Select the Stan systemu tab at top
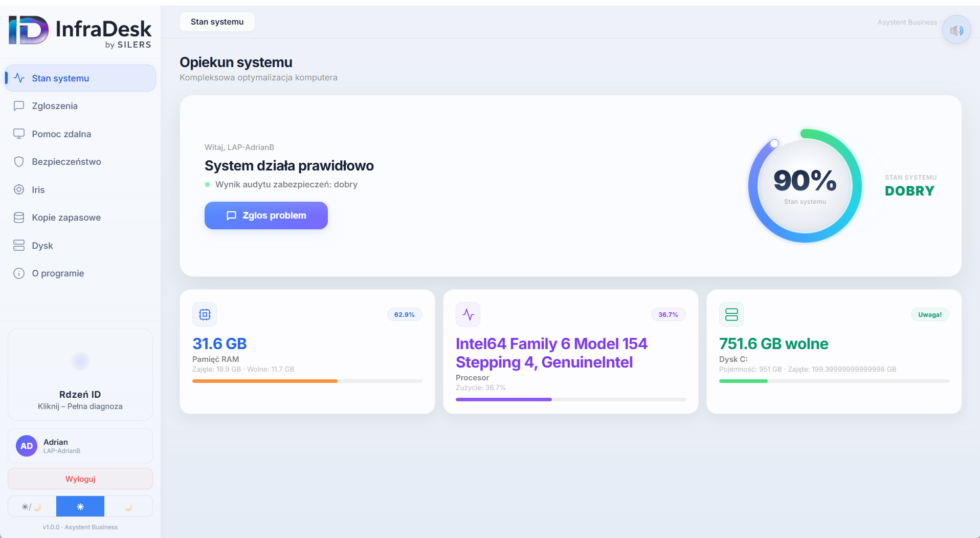This screenshot has width=980, height=538. coord(217,22)
